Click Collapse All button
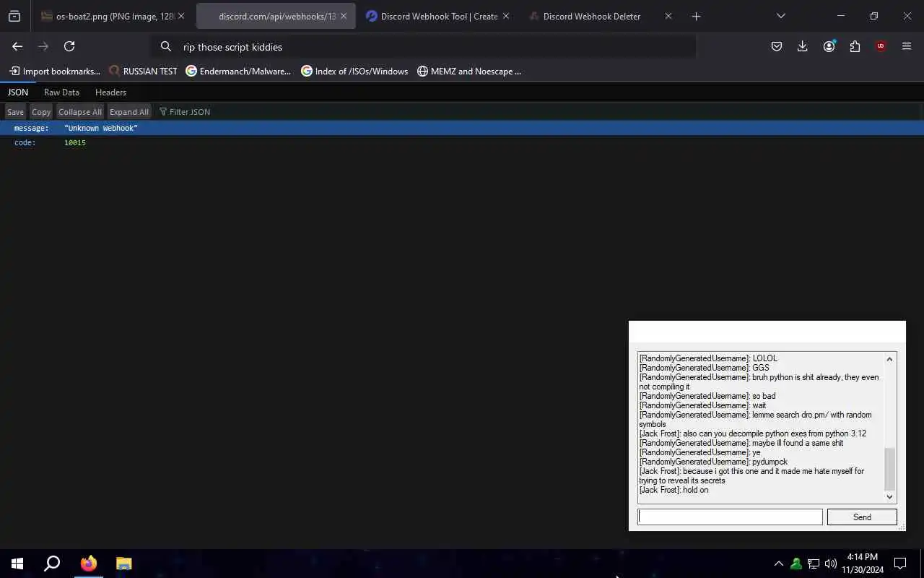 tap(80, 111)
